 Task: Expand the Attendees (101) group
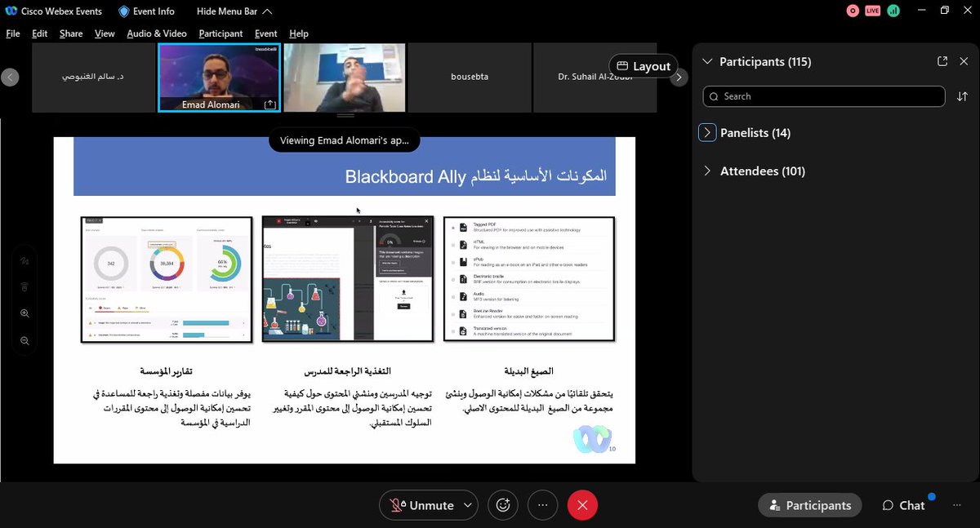click(x=707, y=171)
